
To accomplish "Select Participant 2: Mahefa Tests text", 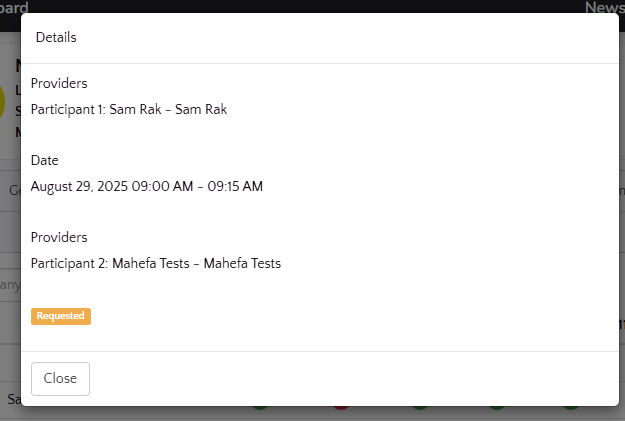I will (156, 264).
